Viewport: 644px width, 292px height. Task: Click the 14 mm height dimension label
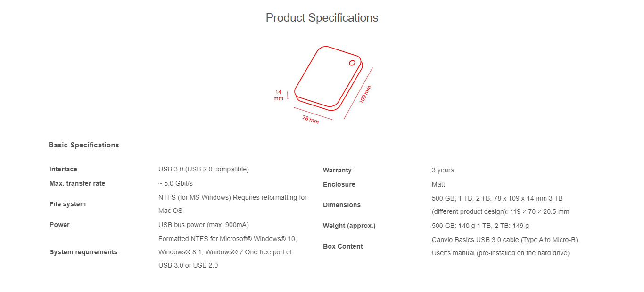pyautogui.click(x=278, y=95)
